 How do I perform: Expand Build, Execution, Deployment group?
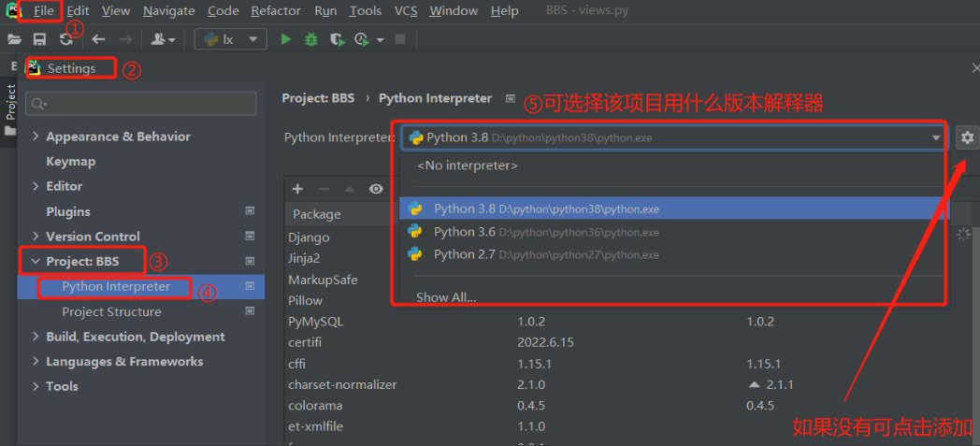pos(35,336)
